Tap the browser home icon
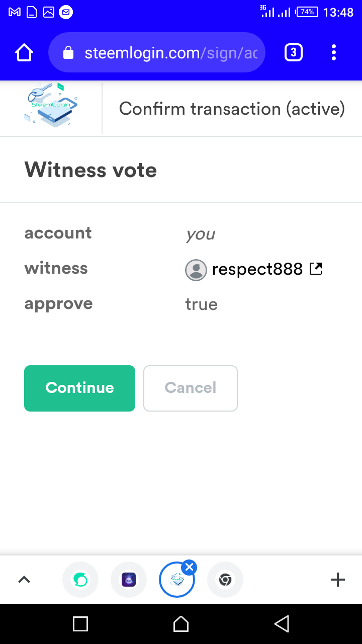 point(24,52)
